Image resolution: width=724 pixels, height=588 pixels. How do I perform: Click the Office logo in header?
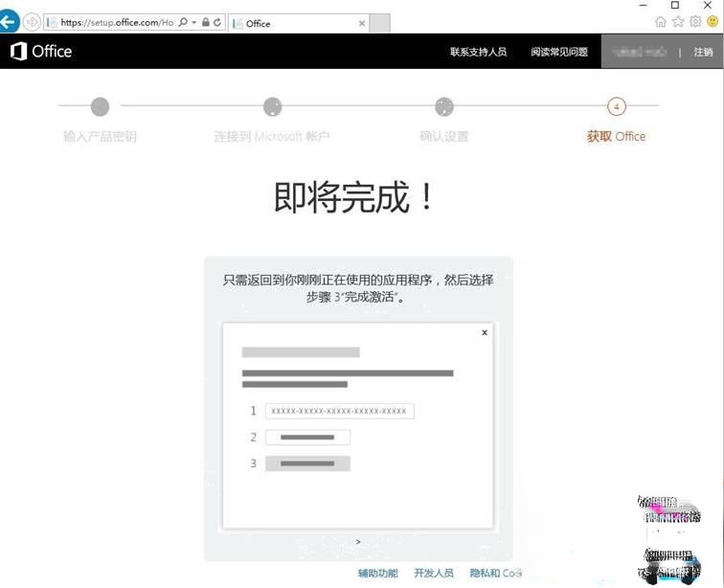[41, 52]
